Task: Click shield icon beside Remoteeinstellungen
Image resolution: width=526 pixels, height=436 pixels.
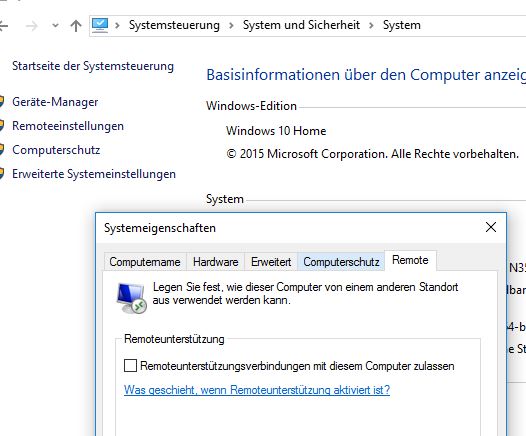Action: [2, 126]
